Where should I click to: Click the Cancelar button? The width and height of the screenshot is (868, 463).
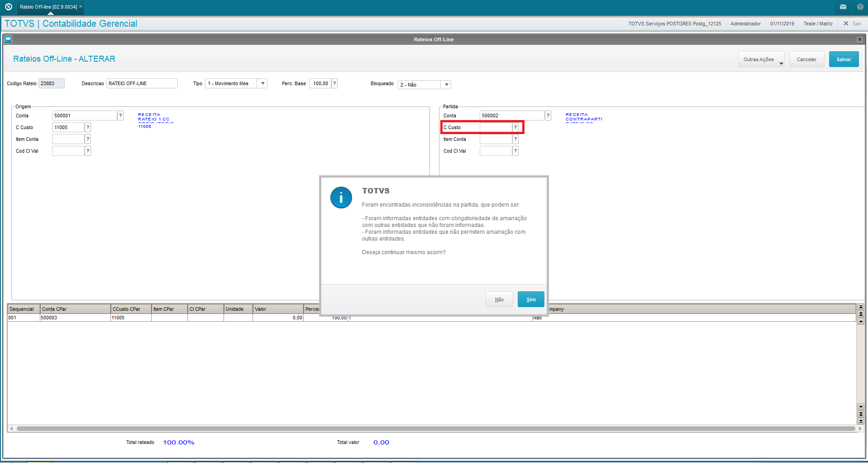click(806, 59)
